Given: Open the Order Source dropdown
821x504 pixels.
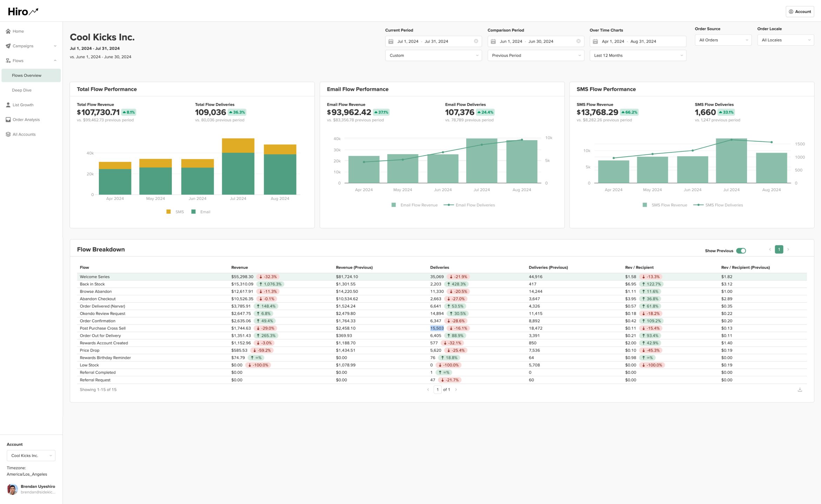Looking at the screenshot, I should (723, 40).
